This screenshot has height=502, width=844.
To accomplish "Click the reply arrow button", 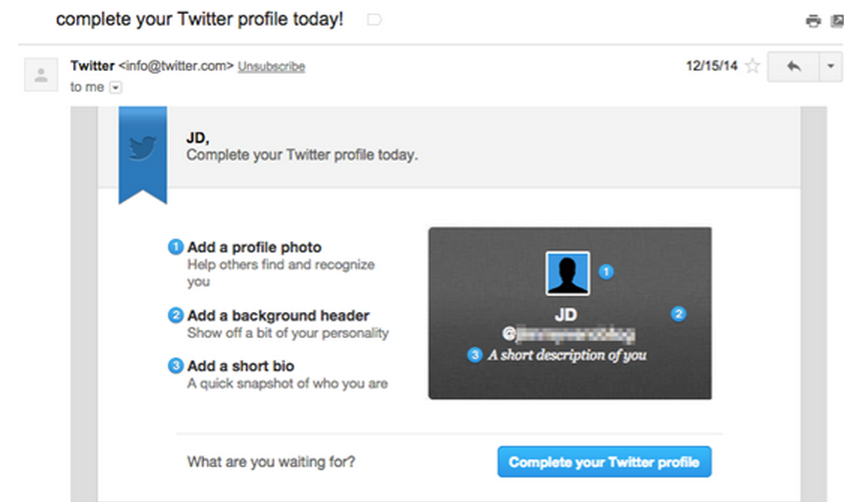I will point(794,66).
